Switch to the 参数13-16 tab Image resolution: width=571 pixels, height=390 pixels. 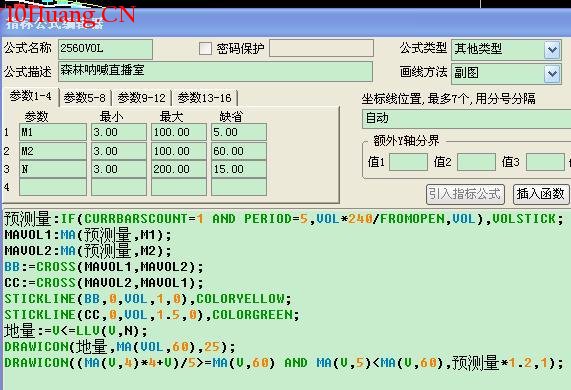pyautogui.click(x=204, y=98)
